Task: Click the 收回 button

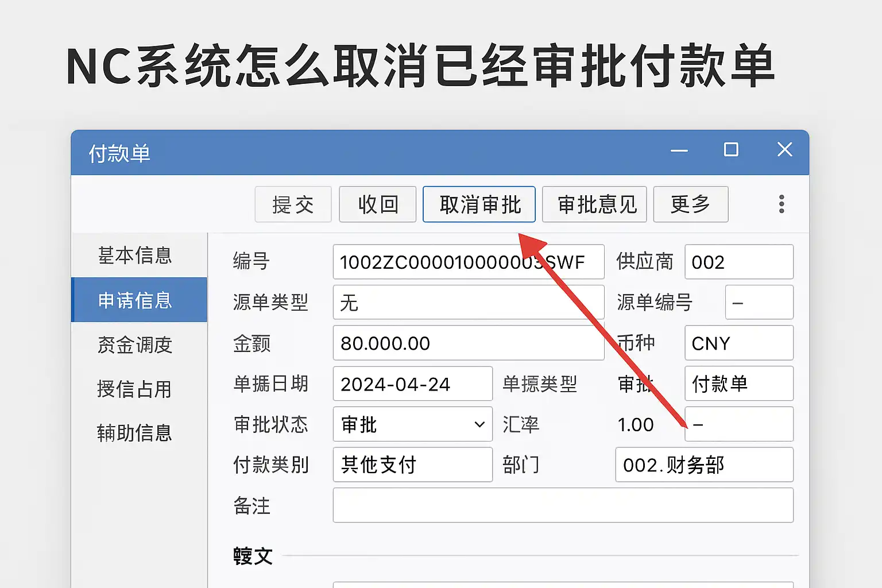Action: [x=377, y=204]
